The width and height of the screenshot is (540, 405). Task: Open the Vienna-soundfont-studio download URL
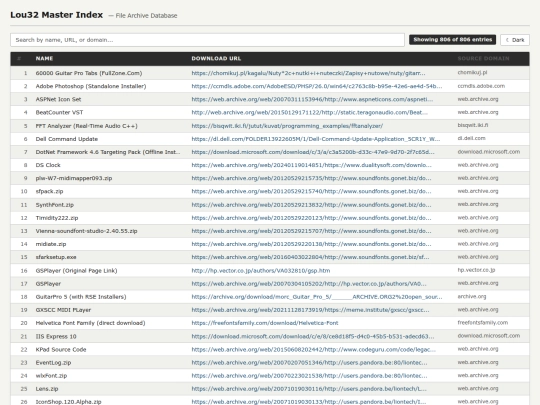311,231
